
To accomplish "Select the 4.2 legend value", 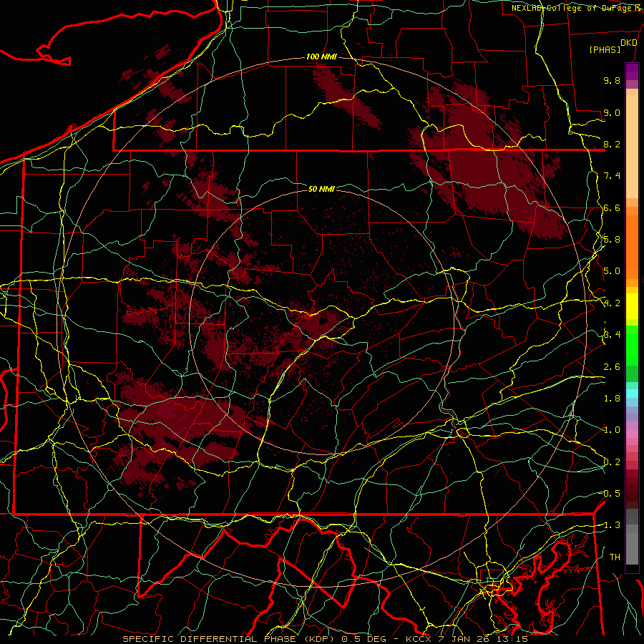I will pos(612,303).
